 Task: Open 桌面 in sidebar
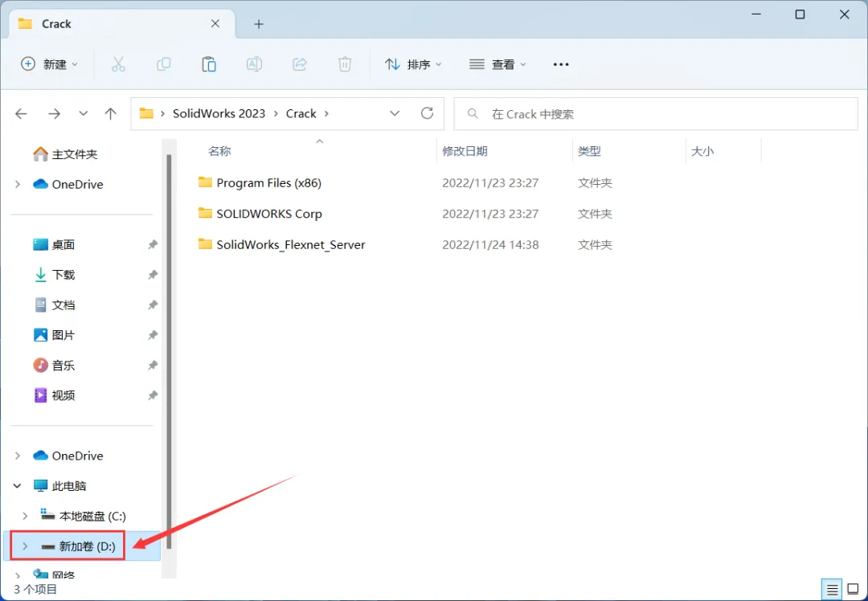tap(54, 244)
